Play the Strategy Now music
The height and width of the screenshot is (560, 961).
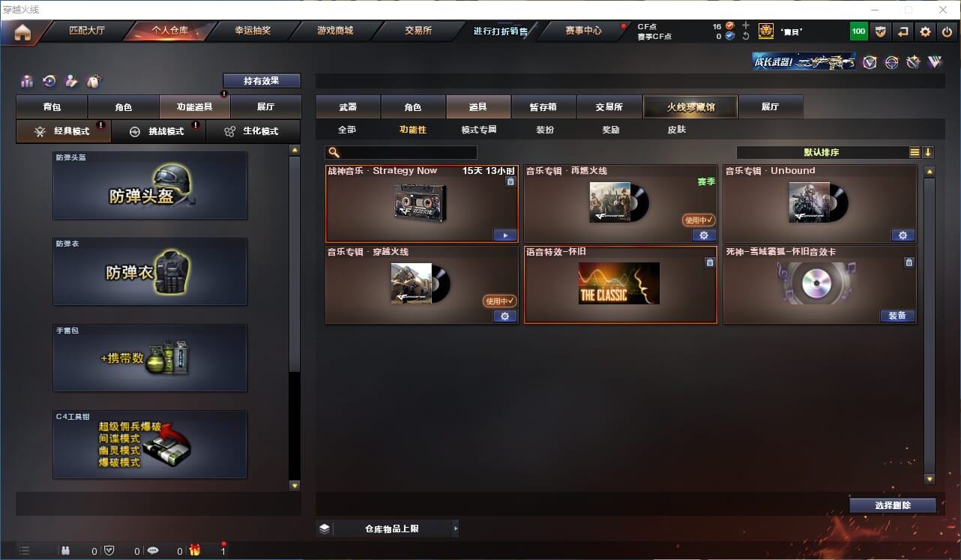tap(505, 235)
